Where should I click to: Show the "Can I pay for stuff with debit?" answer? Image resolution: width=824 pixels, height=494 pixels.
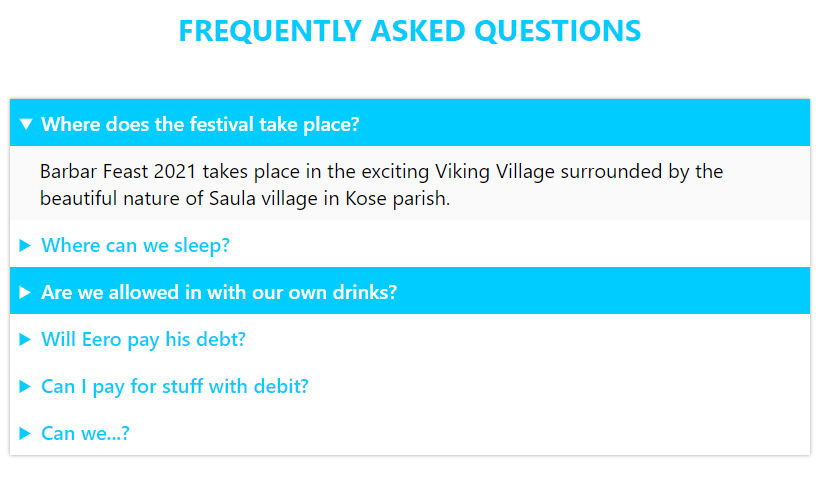tap(175, 387)
